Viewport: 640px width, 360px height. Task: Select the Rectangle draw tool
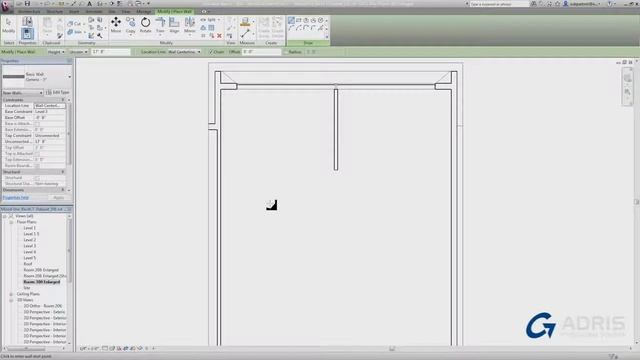[298, 20]
